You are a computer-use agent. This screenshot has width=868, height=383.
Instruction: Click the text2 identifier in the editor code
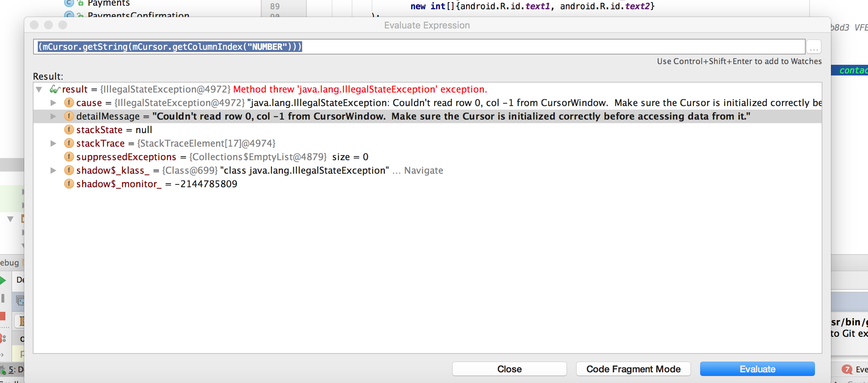(x=637, y=6)
